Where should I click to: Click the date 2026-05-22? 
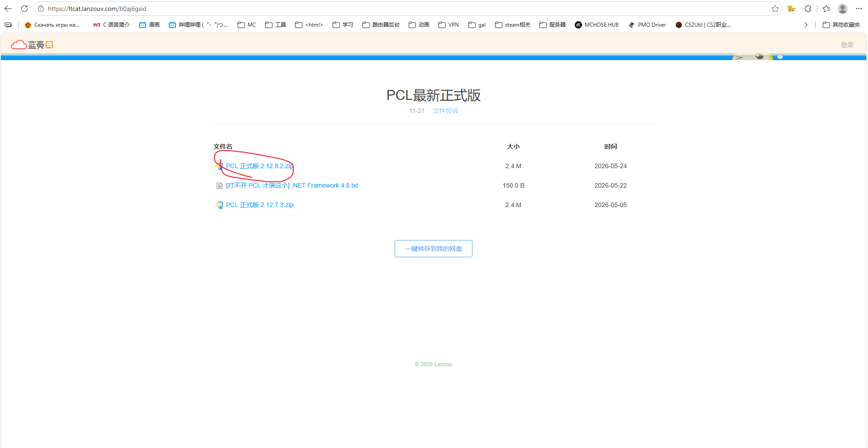(x=610, y=186)
